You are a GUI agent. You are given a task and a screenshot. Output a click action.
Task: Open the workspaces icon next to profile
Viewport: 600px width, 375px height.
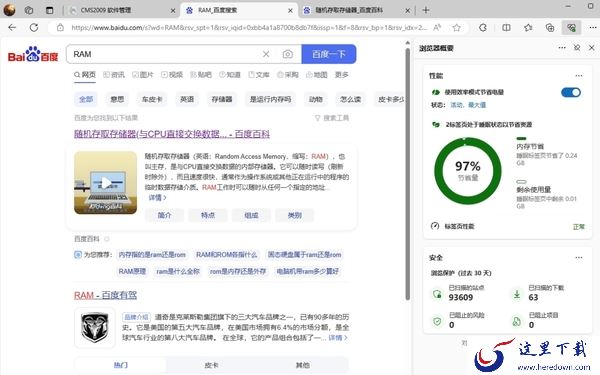pyautogui.click(x=29, y=10)
